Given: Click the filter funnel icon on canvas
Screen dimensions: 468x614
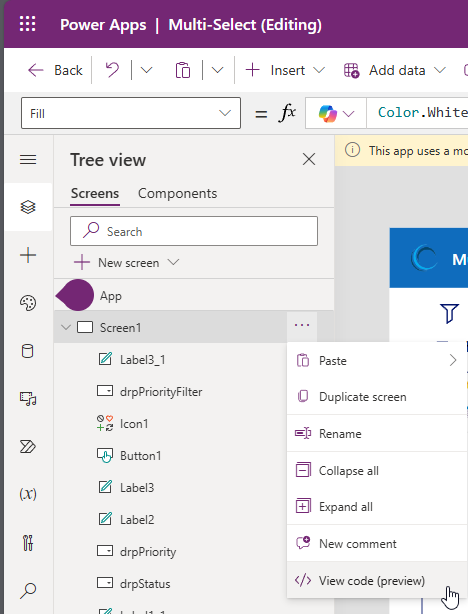Looking at the screenshot, I should pos(449,313).
